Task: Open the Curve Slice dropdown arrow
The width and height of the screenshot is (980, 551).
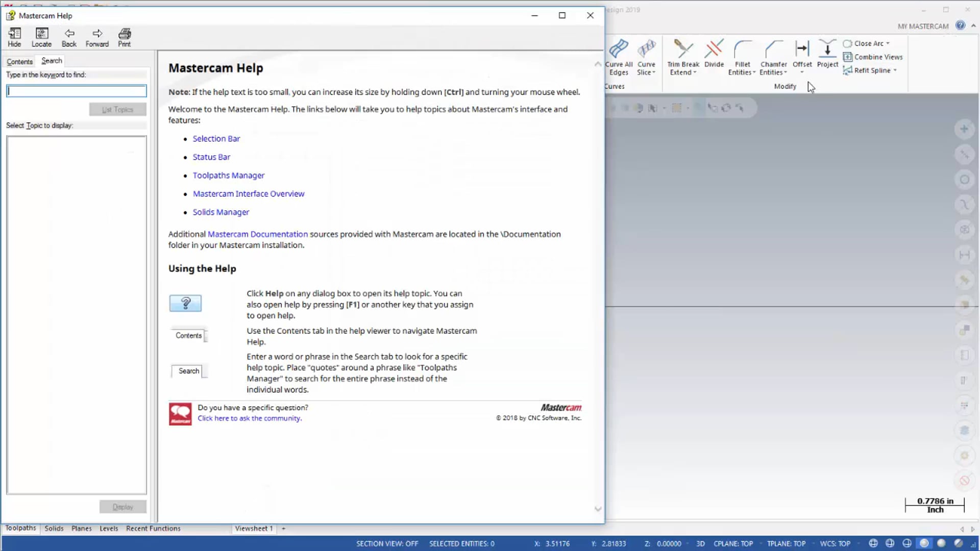Action: pyautogui.click(x=654, y=73)
